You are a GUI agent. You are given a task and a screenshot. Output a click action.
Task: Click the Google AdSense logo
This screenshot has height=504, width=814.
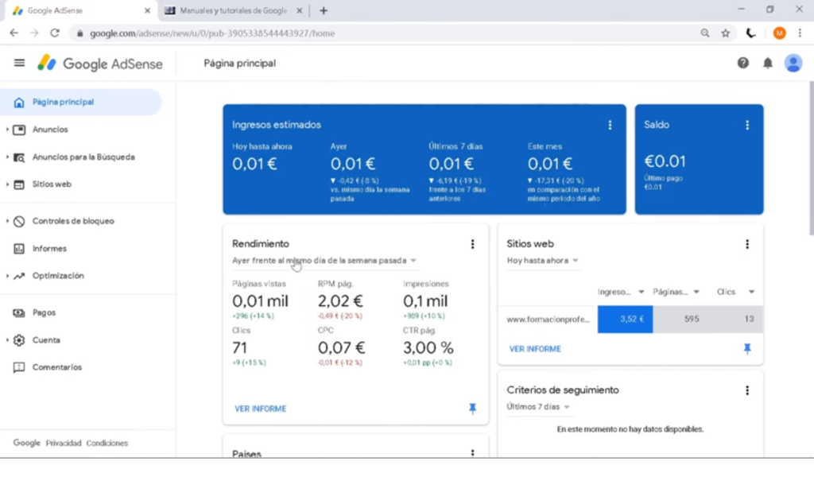(x=100, y=64)
